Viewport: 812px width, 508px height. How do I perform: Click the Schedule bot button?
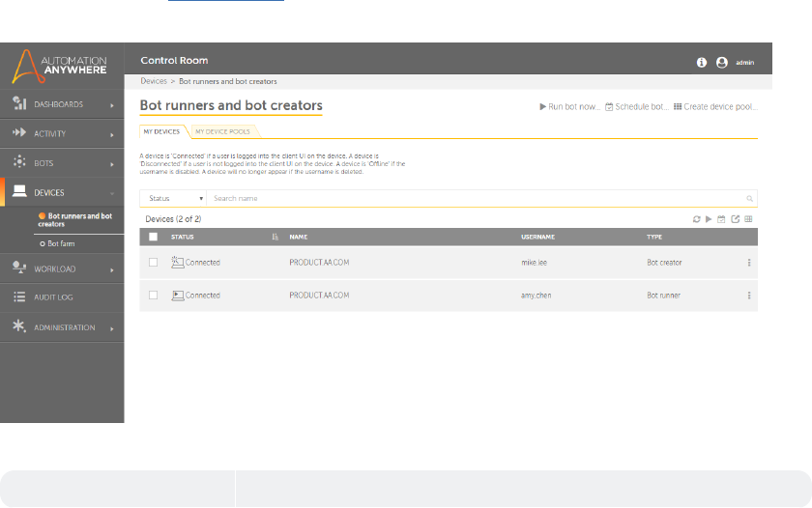click(637, 106)
